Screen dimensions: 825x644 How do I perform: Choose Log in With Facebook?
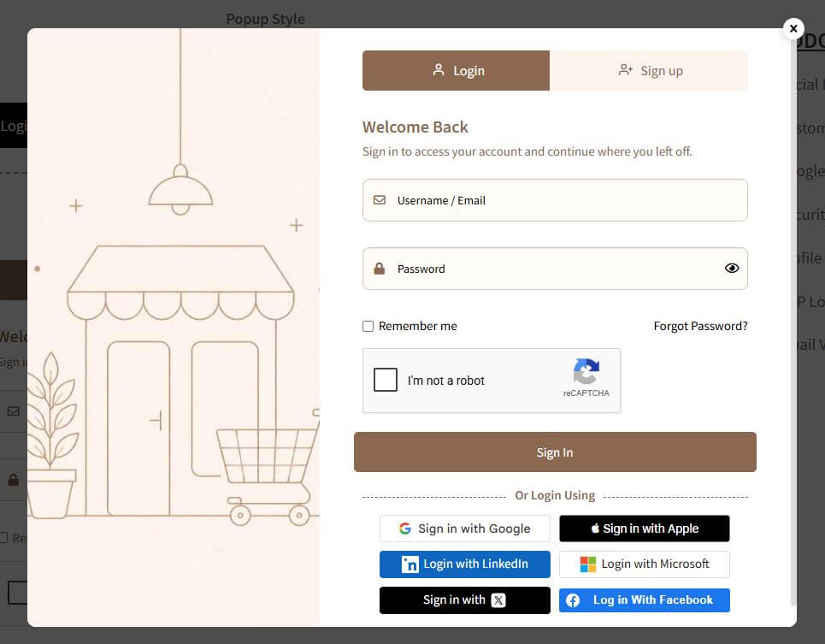[644, 600]
